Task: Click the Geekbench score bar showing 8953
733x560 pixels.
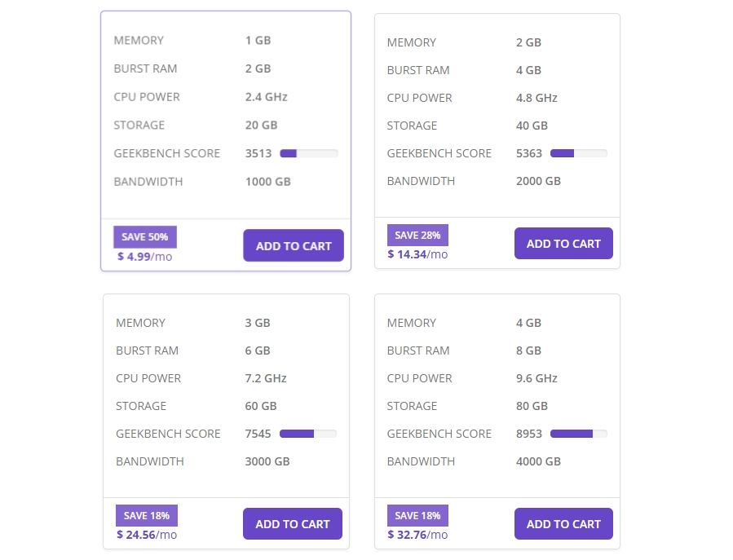Action: tap(578, 434)
